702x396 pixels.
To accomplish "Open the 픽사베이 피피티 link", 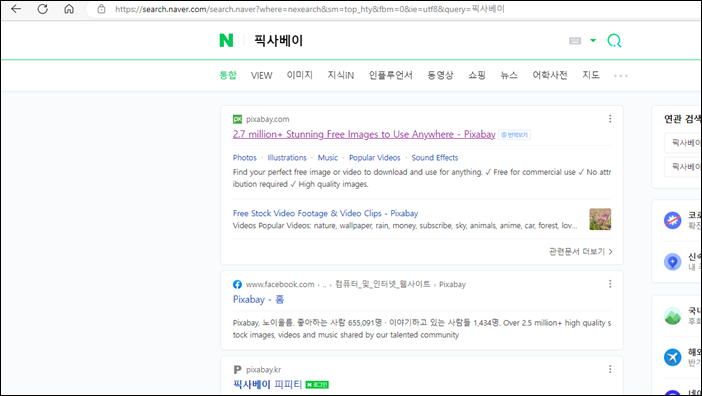I will pos(268,384).
